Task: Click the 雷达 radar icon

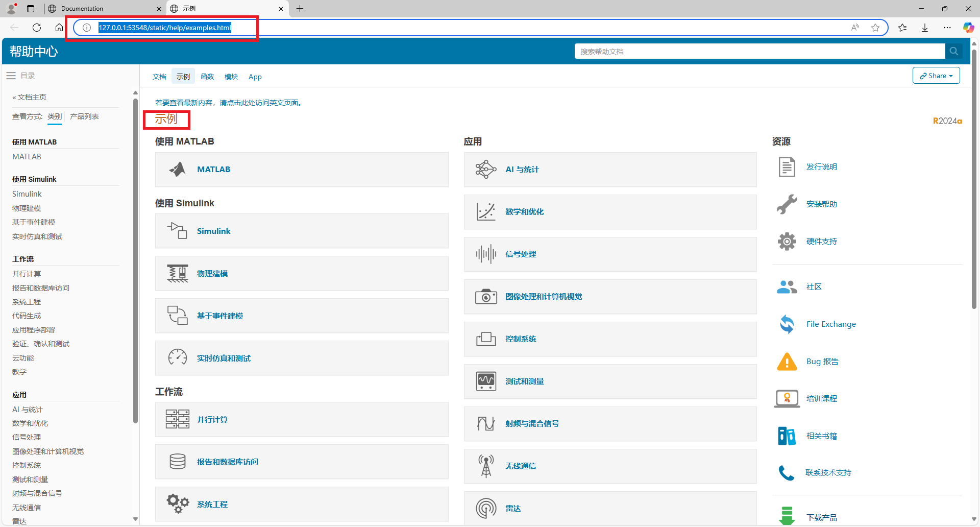Action: click(485, 508)
